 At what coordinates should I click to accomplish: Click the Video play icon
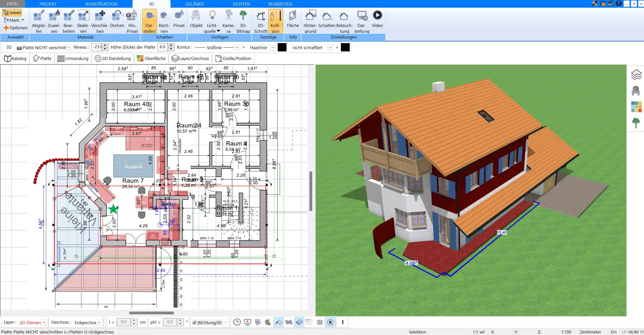click(377, 15)
